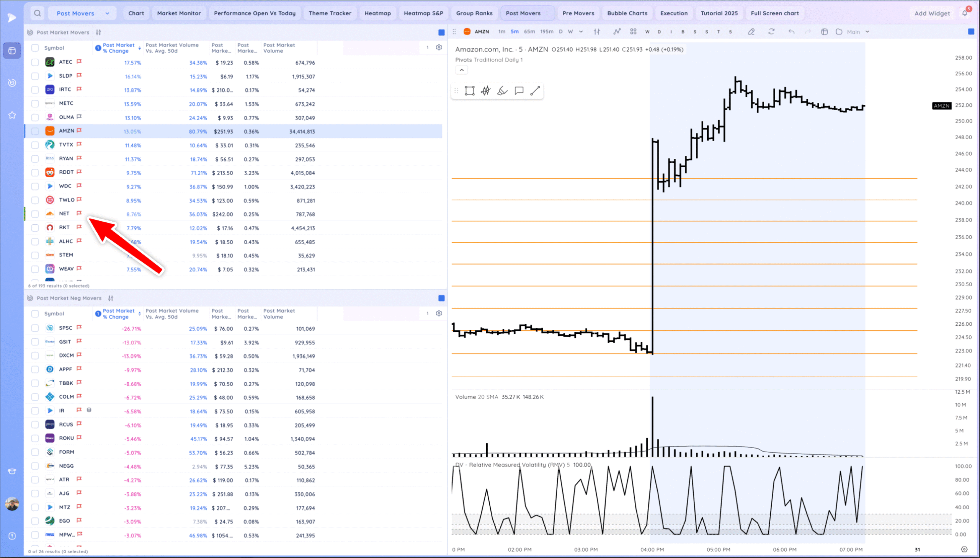The width and height of the screenshot is (980, 558).
Task: Select all in Neg Movers header checkbox
Action: 35,314
